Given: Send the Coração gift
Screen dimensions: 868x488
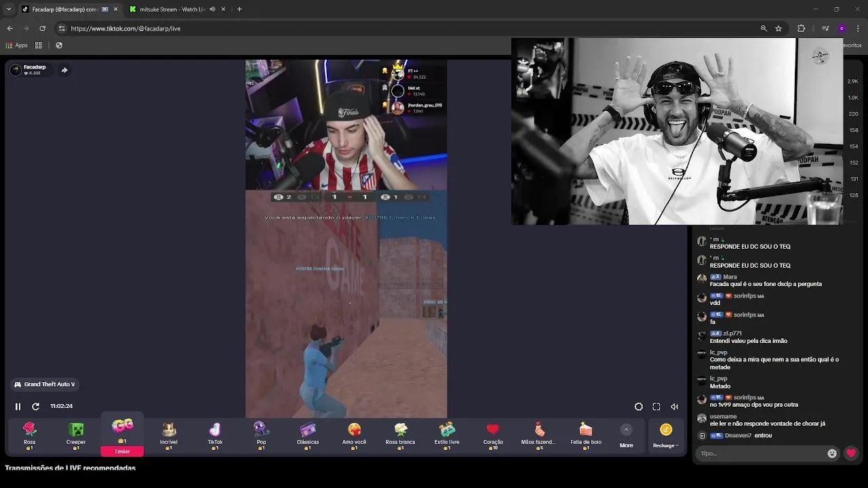Looking at the screenshot, I should 493,435.
